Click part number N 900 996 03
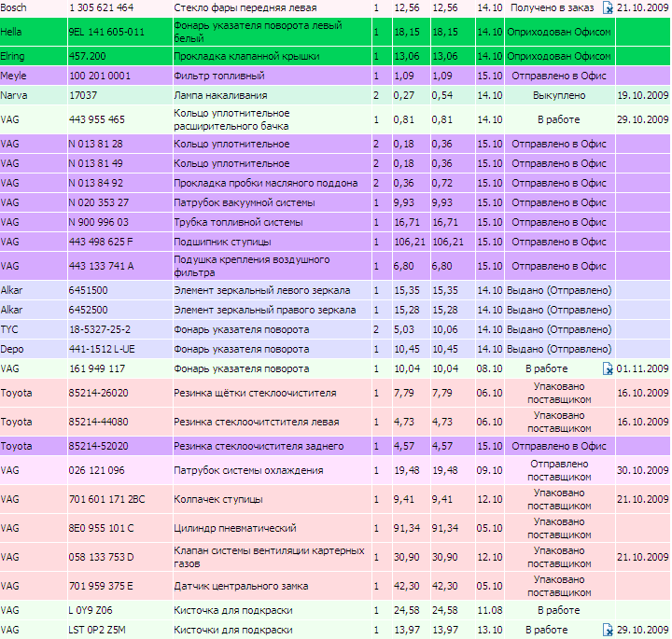Viewport: 672px width, 639px height. (x=99, y=222)
